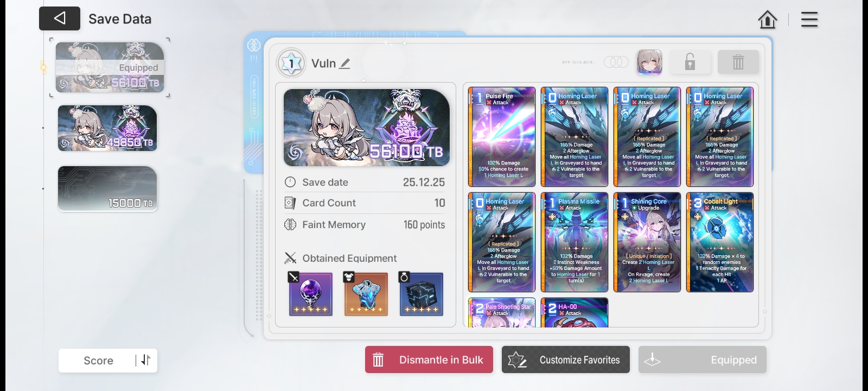Select the purple orb weapon equipment
This screenshot has height=391, width=868.
coord(311,294)
